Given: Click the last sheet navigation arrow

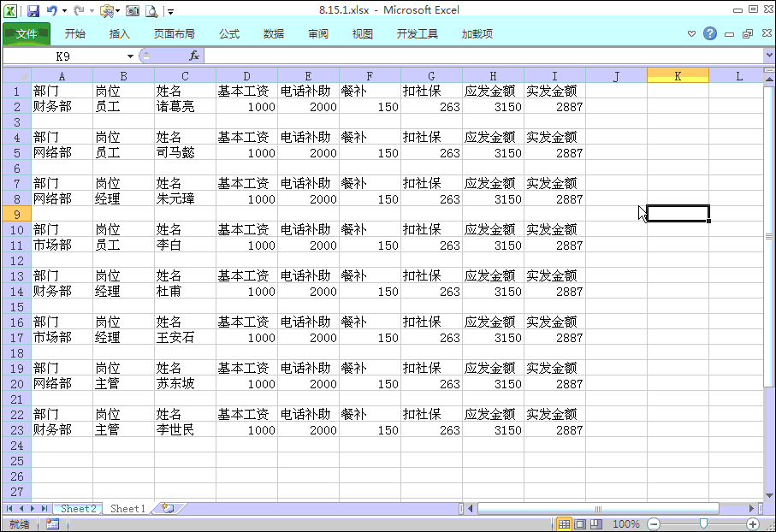Looking at the screenshot, I should 44,508.
